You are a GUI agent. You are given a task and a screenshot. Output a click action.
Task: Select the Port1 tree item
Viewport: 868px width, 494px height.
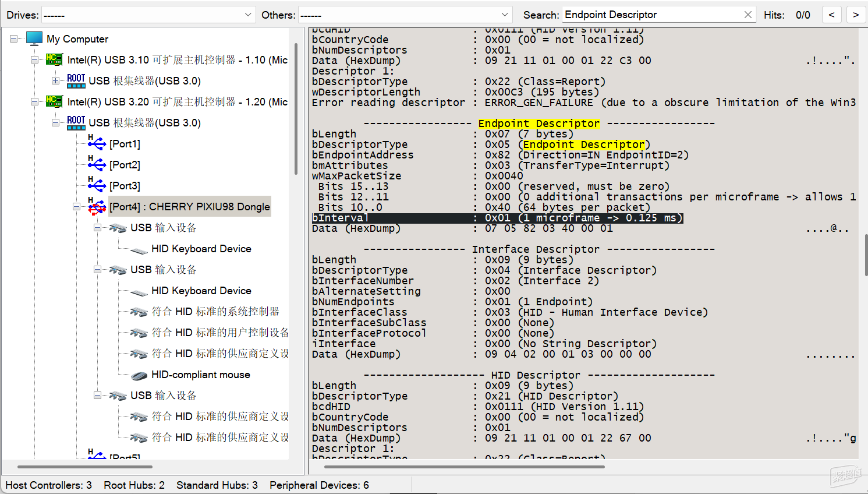pos(125,144)
